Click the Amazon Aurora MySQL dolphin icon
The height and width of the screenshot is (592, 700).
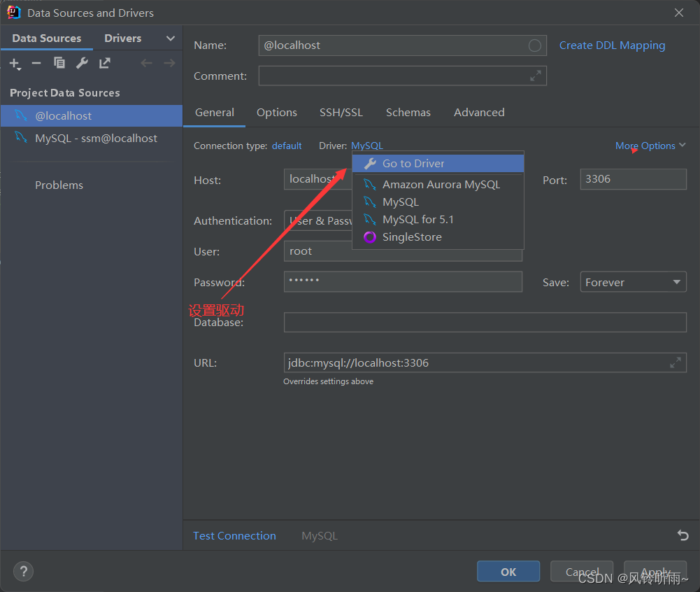(370, 184)
